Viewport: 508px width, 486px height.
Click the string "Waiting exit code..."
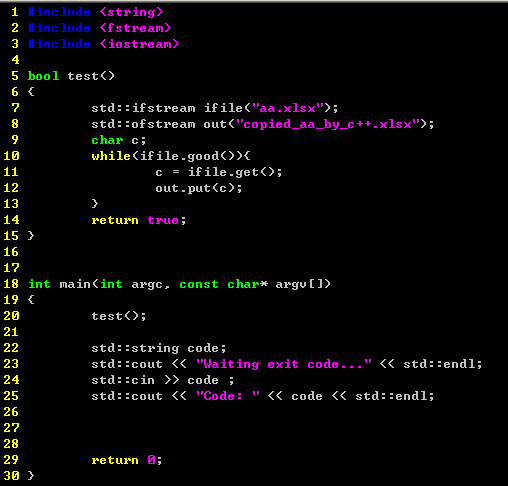tap(284, 364)
